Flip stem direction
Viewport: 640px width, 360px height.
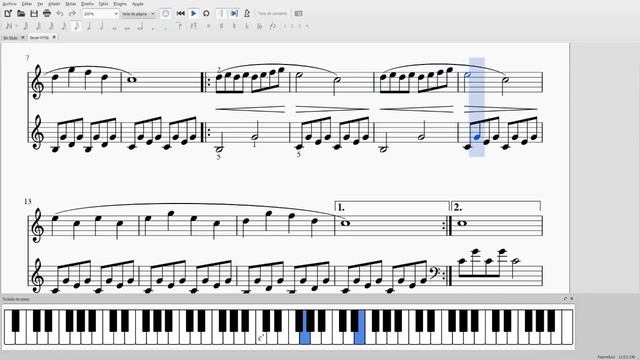273,26
